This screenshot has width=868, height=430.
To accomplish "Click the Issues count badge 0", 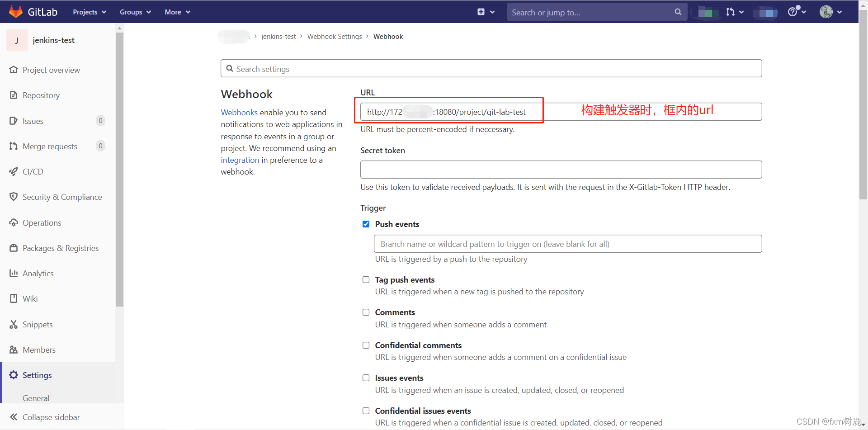I will 100,120.
